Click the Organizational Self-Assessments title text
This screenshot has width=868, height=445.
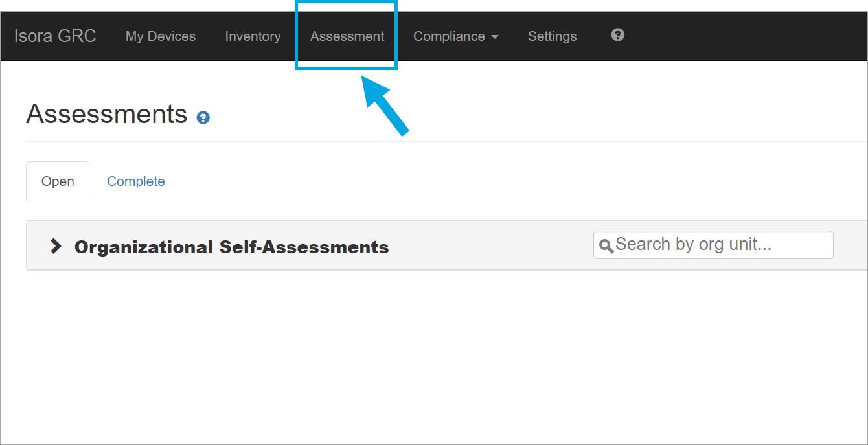(x=231, y=247)
